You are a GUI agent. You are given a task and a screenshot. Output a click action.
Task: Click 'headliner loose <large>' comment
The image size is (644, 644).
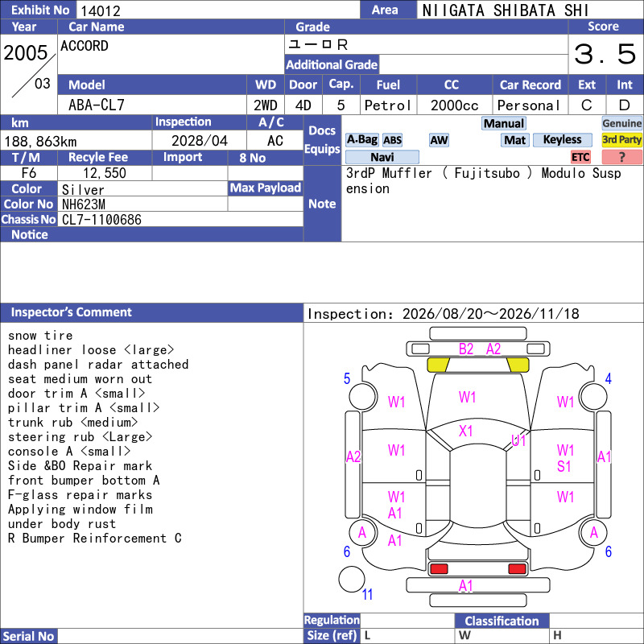point(91,350)
